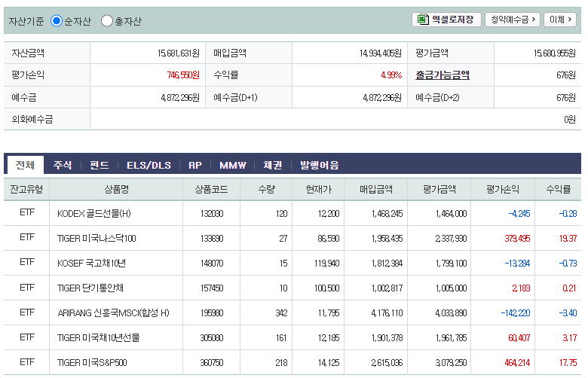Click the 19.37 return value

pos(568,238)
